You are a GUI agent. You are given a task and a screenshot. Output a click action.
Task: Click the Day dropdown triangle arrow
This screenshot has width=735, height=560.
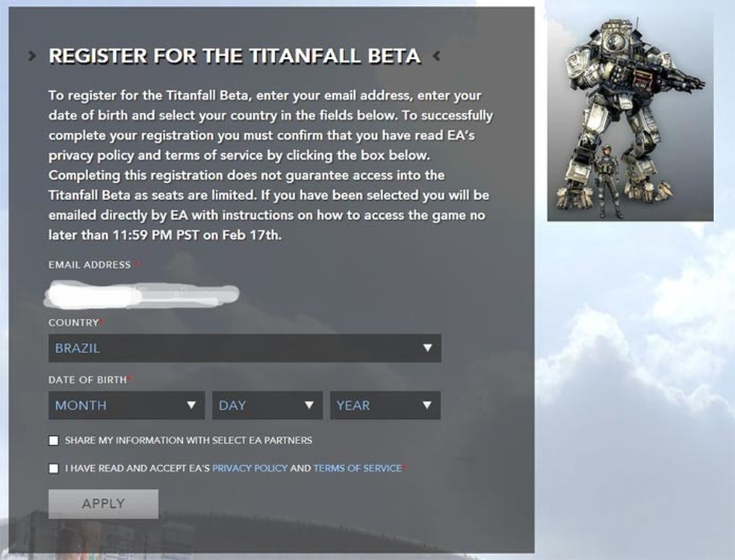pos(309,405)
